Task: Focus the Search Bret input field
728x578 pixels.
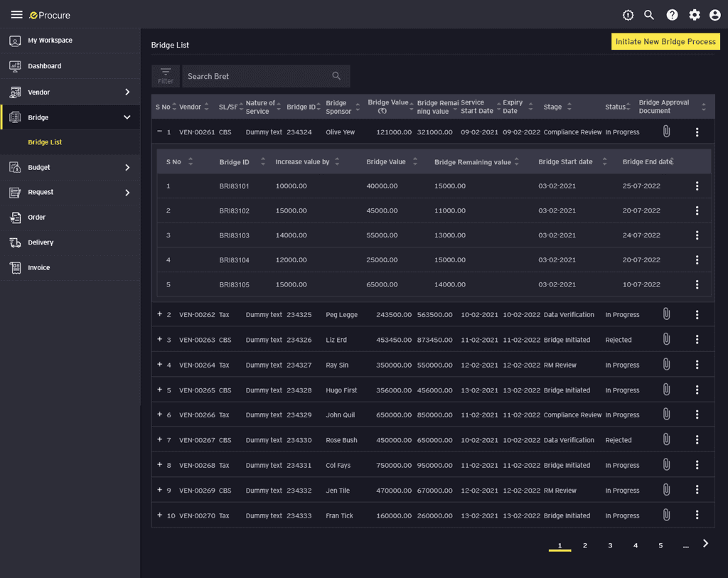Action: click(x=266, y=76)
